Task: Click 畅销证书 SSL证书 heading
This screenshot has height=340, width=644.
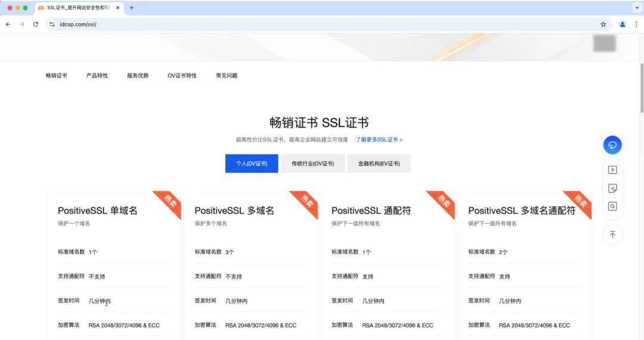Action: click(x=319, y=122)
